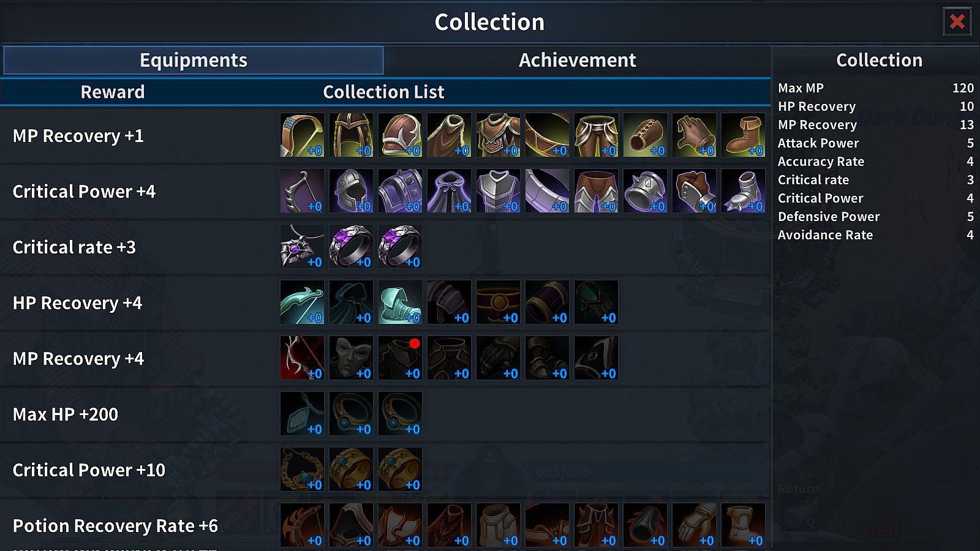Click the Reward column header

[x=113, y=92]
